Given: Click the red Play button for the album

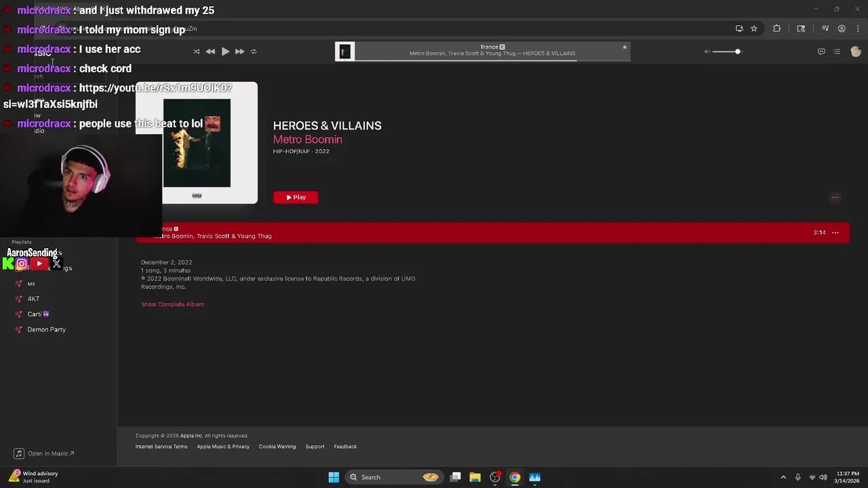Looking at the screenshot, I should click(296, 197).
